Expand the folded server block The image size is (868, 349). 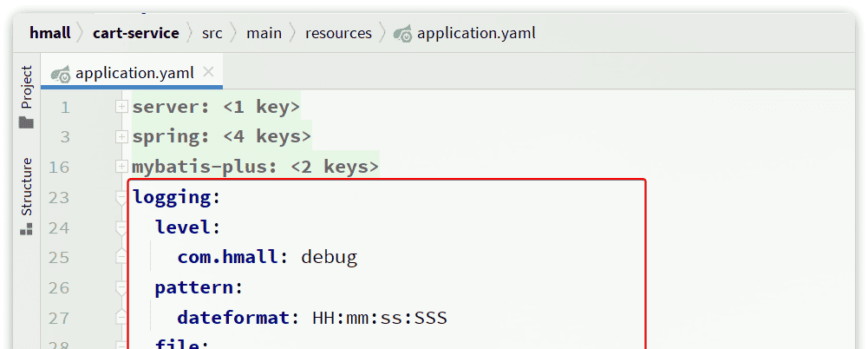click(121, 107)
